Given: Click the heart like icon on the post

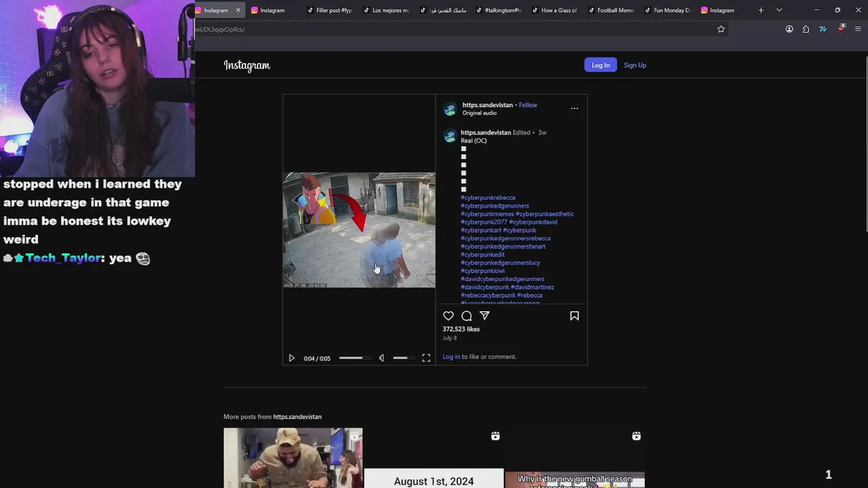Looking at the screenshot, I should coord(448,316).
